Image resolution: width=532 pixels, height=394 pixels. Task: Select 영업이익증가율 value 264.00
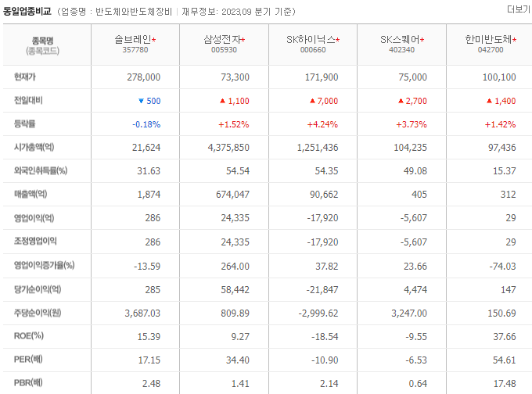point(235,267)
